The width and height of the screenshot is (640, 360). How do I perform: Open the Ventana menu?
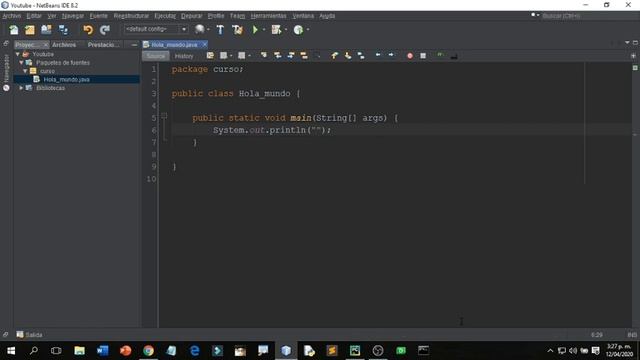click(x=303, y=16)
